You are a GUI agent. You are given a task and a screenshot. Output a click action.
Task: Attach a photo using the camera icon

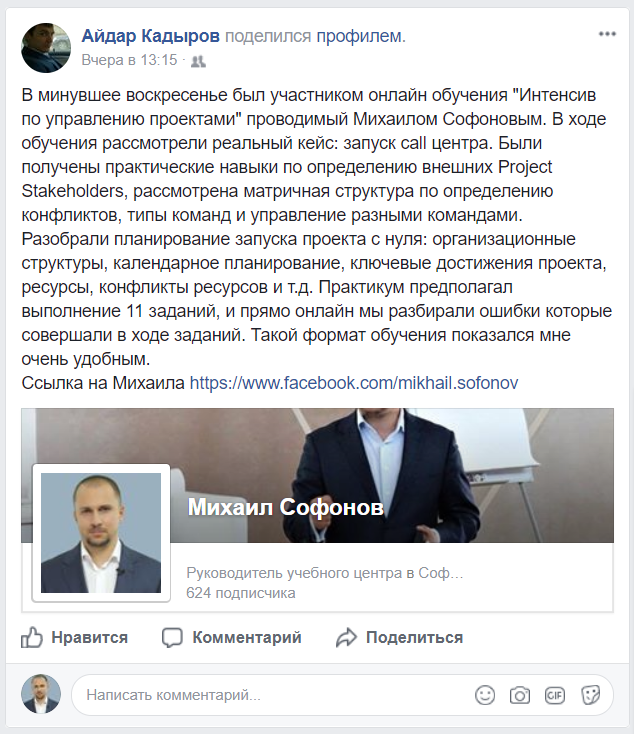tap(520, 695)
